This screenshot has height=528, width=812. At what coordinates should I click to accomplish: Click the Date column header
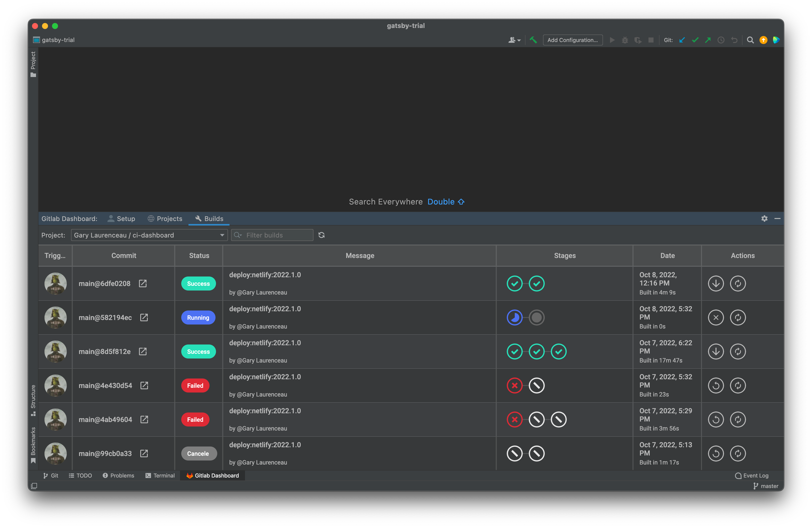coord(667,255)
